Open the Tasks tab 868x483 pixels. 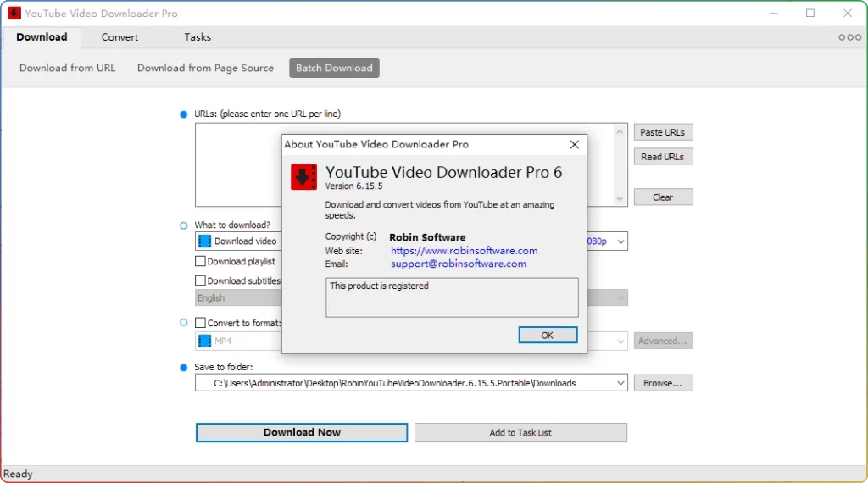pos(198,37)
